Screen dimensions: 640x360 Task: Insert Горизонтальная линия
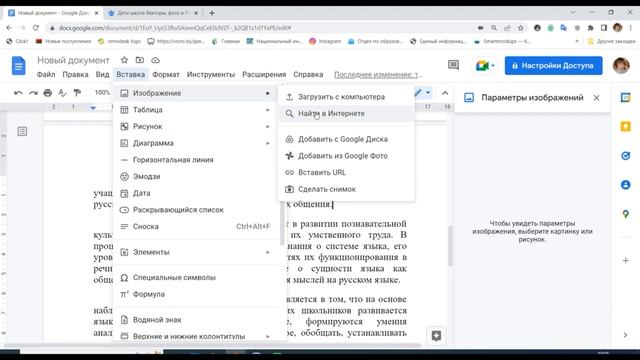tap(196, 160)
